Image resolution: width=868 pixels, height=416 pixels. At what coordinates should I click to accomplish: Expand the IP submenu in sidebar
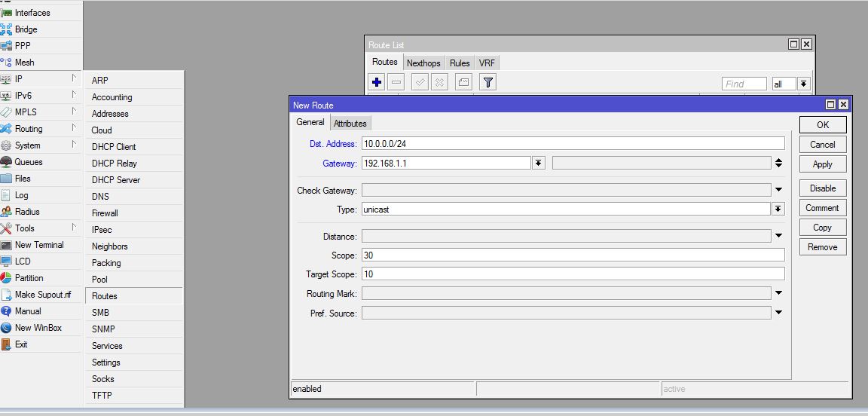[x=41, y=78]
